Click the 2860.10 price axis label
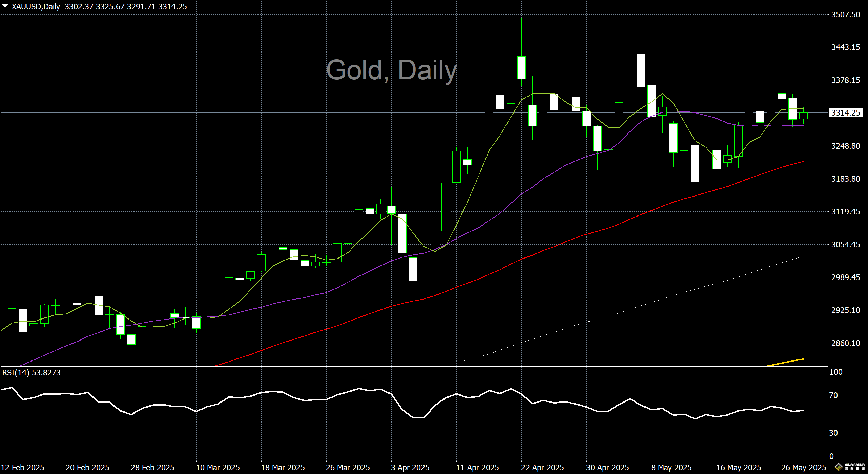Screen dimensions: 868x474 pyautogui.click(x=845, y=343)
